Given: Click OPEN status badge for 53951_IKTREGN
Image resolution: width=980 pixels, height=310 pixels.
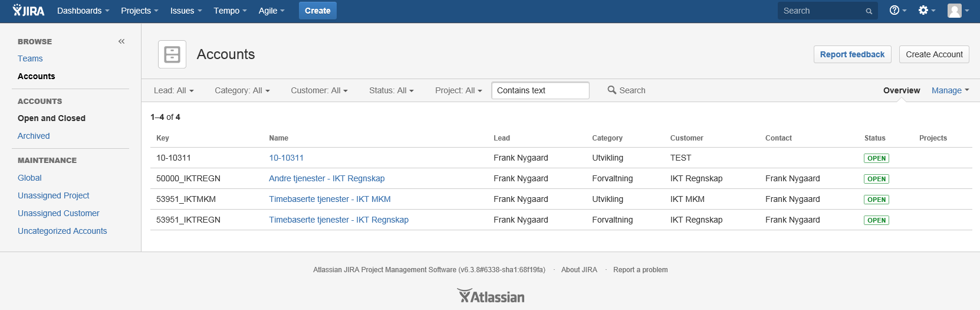Looking at the screenshot, I should point(877,220).
